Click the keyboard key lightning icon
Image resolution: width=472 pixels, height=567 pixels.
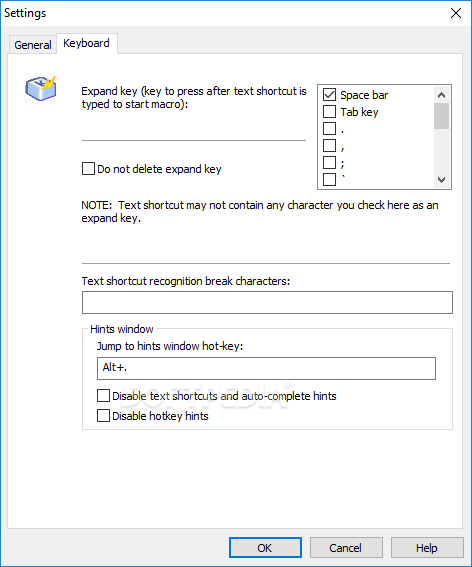click(41, 89)
